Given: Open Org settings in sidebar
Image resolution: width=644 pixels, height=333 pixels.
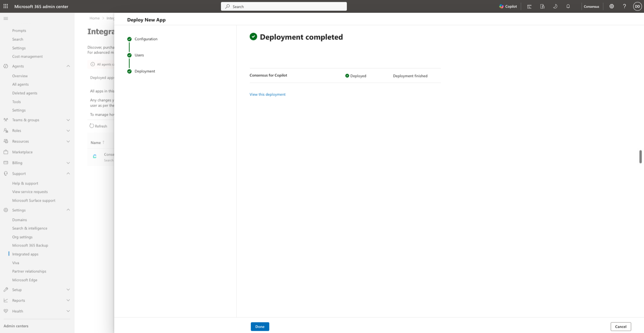Looking at the screenshot, I should [22, 237].
